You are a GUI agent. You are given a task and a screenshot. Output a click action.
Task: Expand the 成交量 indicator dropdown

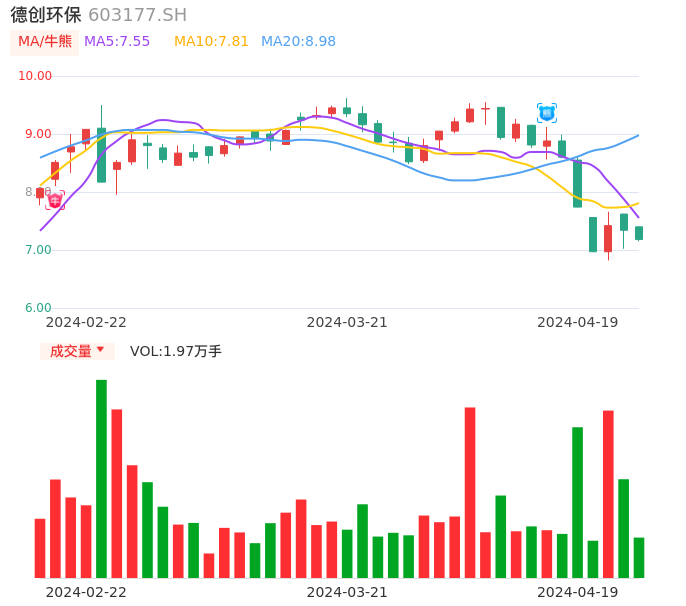tap(77, 351)
